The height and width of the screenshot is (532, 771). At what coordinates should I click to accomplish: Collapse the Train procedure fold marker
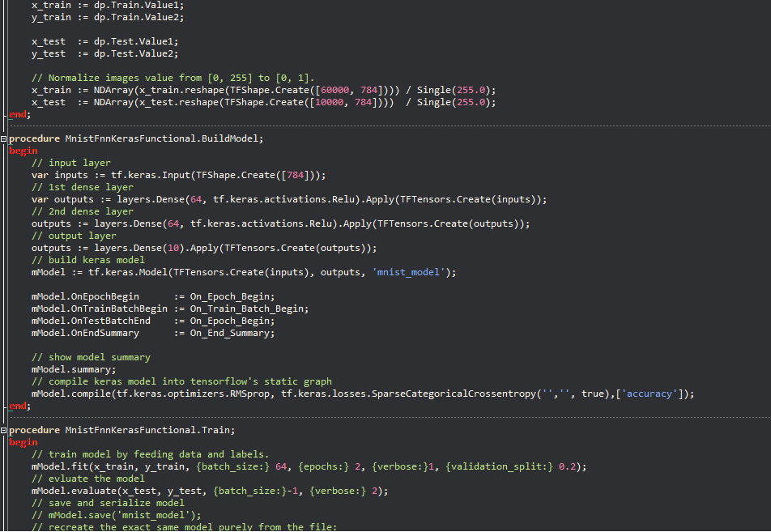tap(3, 431)
